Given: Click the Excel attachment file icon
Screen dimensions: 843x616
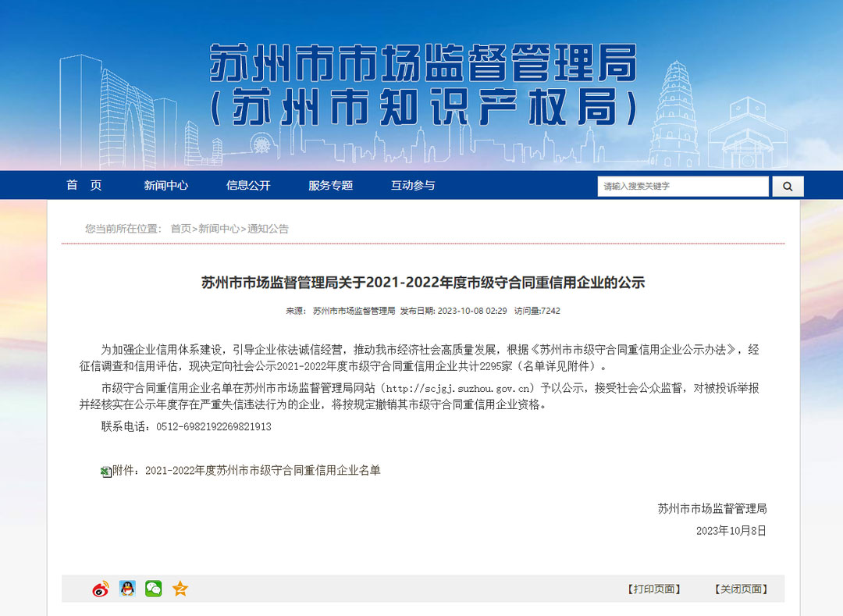Looking at the screenshot, I should tap(106, 471).
